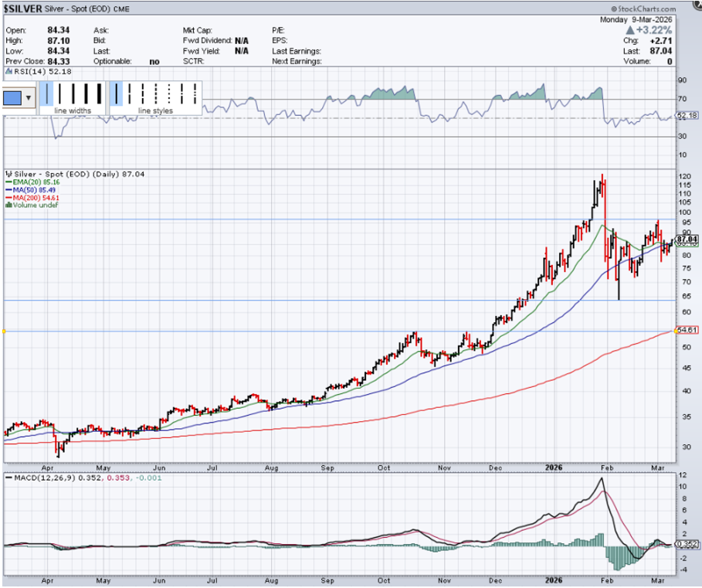Pick the second line style (long dashes)
The height and width of the screenshot is (588, 702).
(x=131, y=93)
